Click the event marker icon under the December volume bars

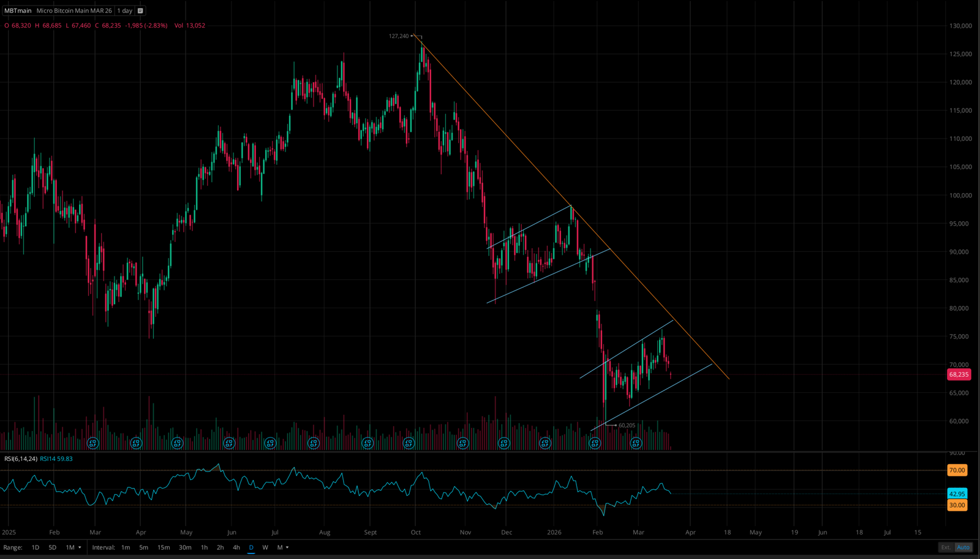pyautogui.click(x=503, y=443)
